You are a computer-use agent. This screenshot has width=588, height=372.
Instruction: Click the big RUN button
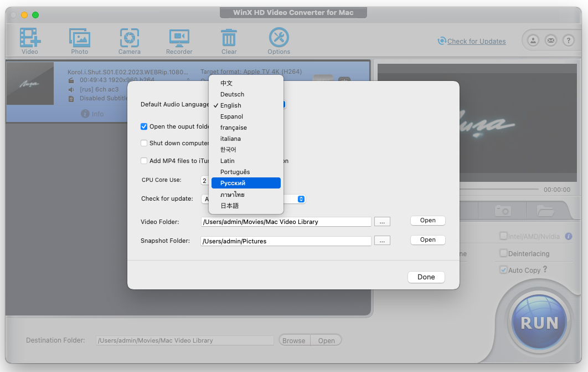(539, 323)
